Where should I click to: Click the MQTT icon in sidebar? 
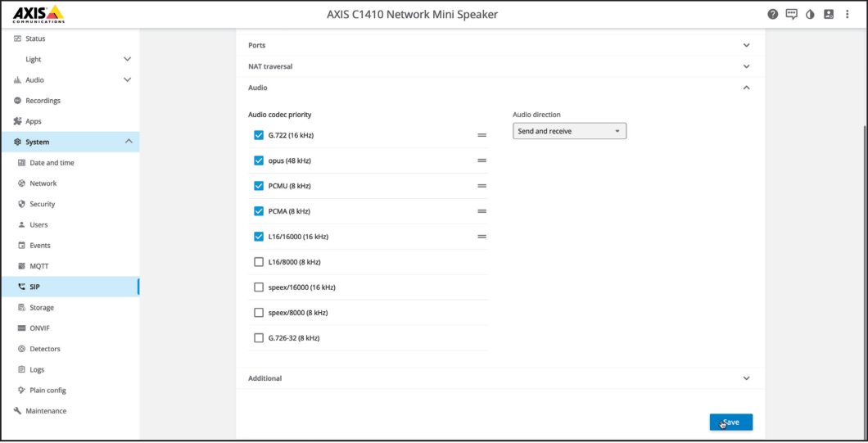[x=21, y=266]
